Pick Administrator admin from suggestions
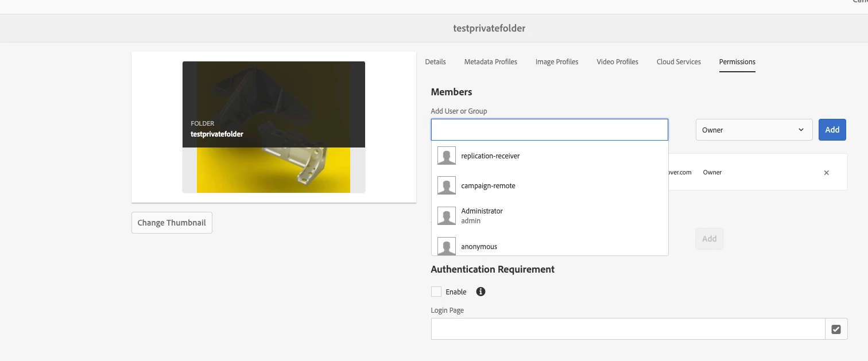 [x=550, y=216]
